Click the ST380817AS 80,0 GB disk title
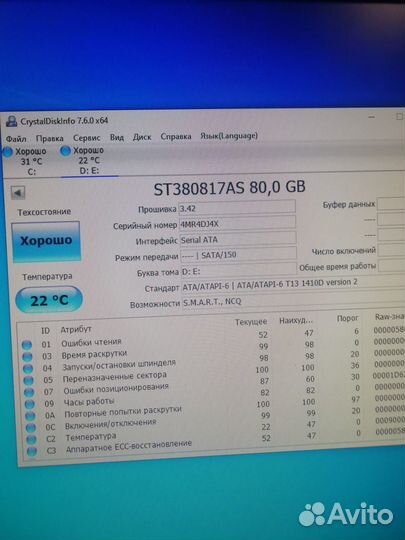The height and width of the screenshot is (540, 405). (x=229, y=188)
